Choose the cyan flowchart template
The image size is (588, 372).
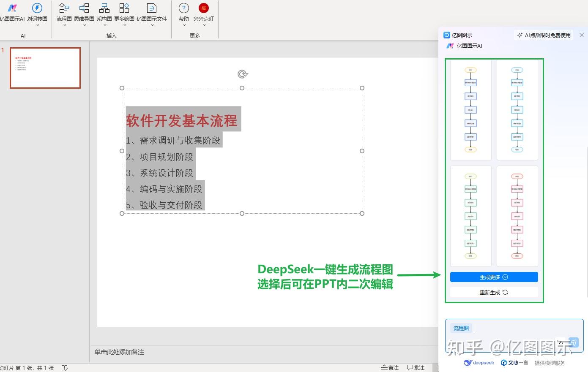[517, 109]
